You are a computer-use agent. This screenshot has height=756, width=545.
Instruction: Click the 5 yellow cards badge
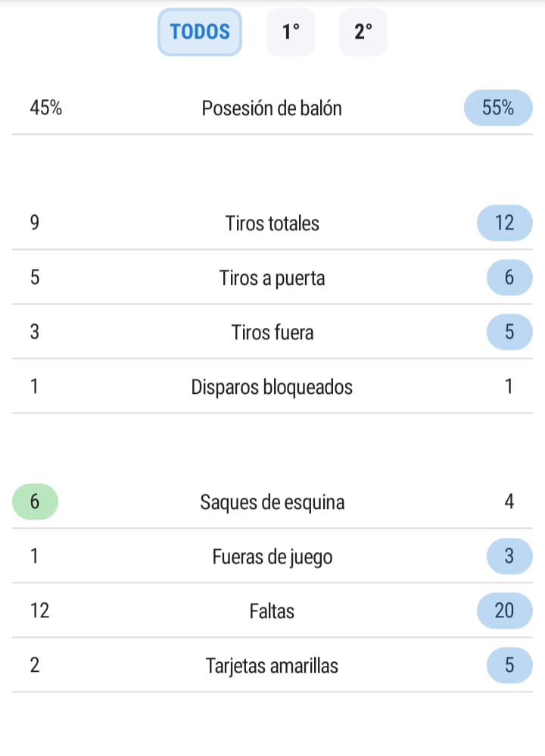(x=509, y=666)
